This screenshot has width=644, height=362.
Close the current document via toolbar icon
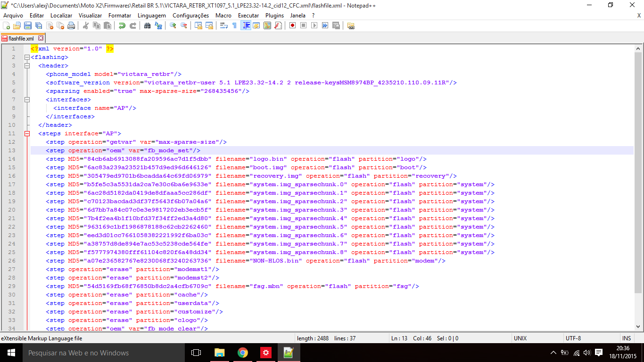click(x=50, y=25)
